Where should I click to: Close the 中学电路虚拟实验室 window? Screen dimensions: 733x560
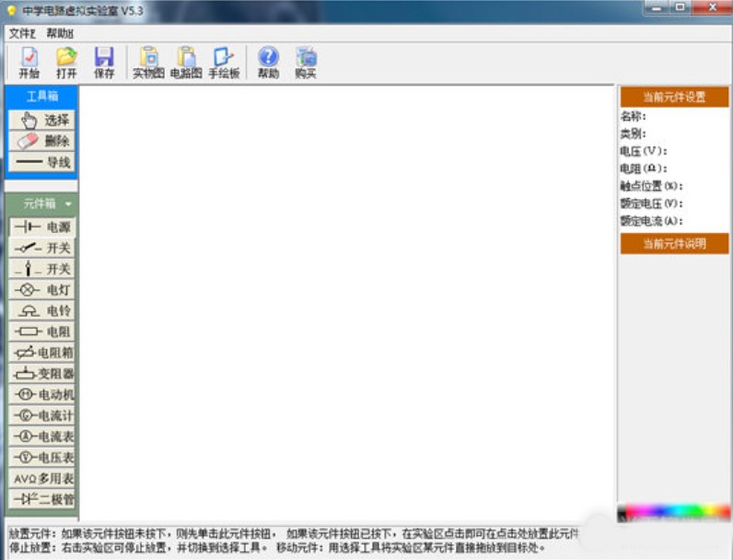click(x=712, y=8)
